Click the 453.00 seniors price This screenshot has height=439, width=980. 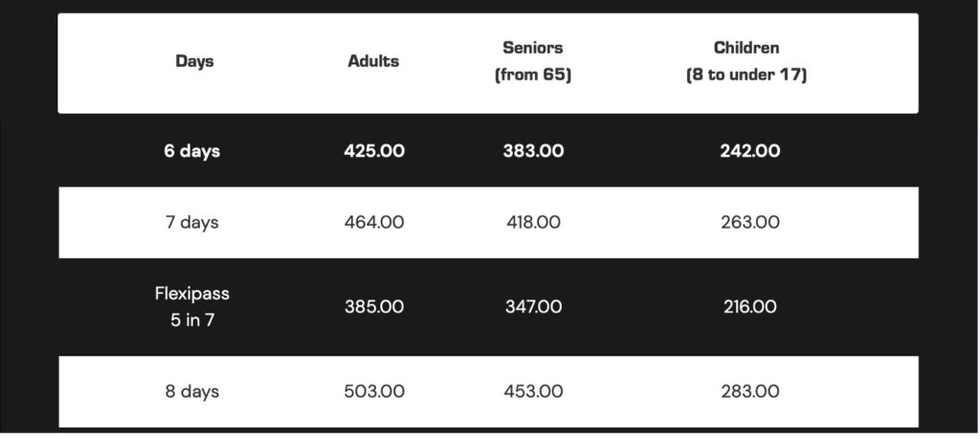[x=533, y=391]
